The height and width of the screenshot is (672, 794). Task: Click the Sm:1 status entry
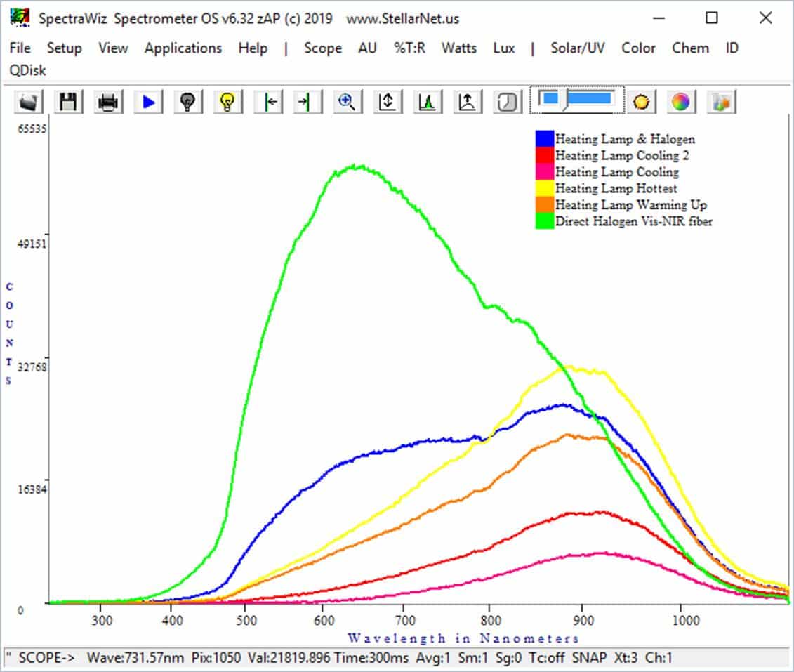472,657
